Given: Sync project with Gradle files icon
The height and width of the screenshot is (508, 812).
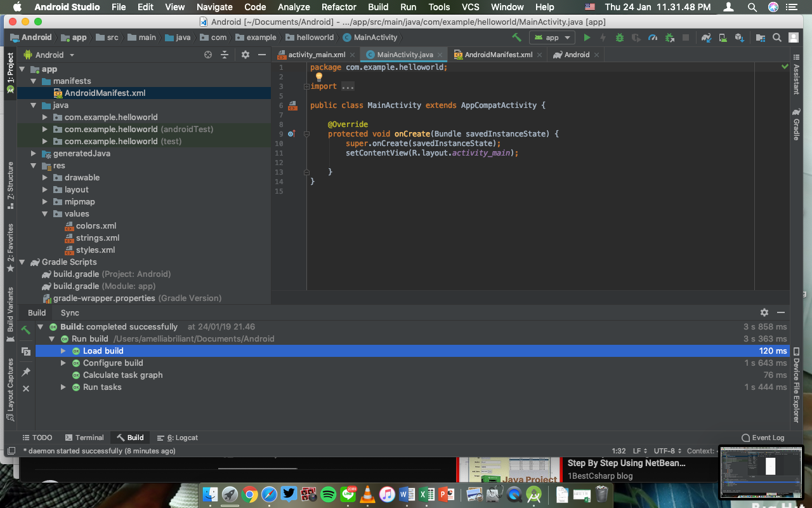Looking at the screenshot, I should (706, 37).
